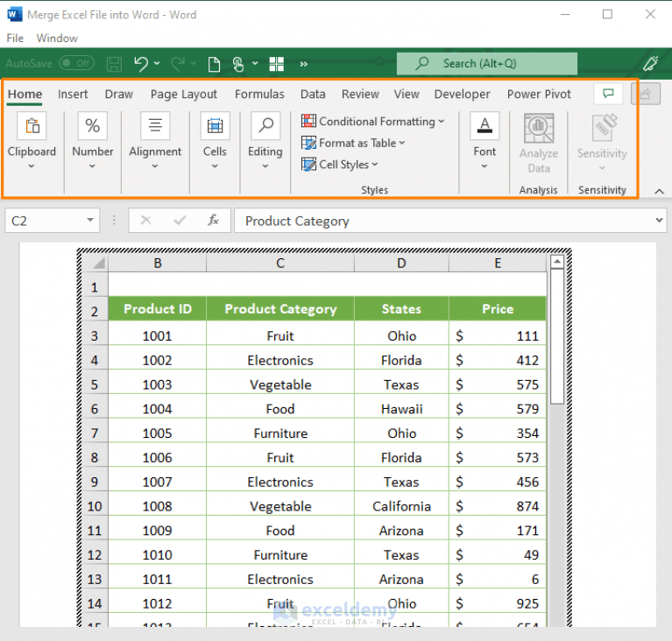
Task: Collapse the ribbon with the up chevron
Action: 659,192
